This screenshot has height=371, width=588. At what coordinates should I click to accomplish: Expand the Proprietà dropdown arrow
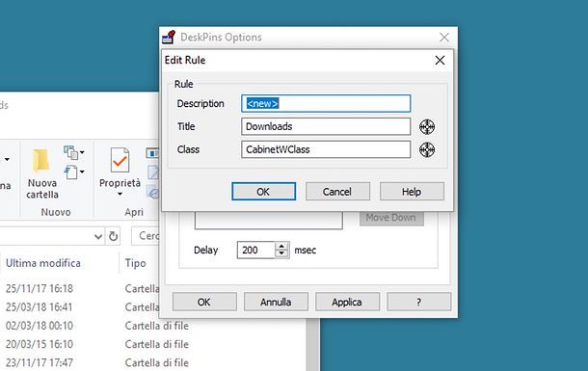pos(120,194)
